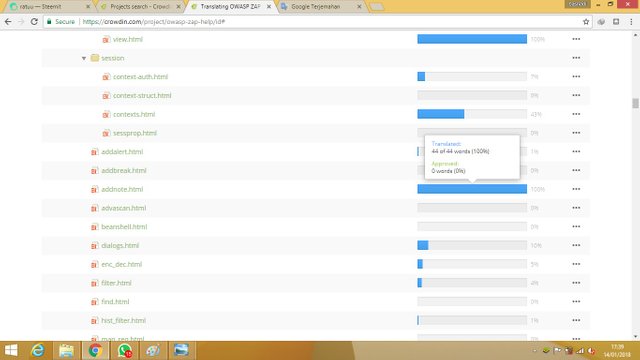Click file icon beside addnote.html
The height and width of the screenshot is (360, 640).
[x=95, y=189]
